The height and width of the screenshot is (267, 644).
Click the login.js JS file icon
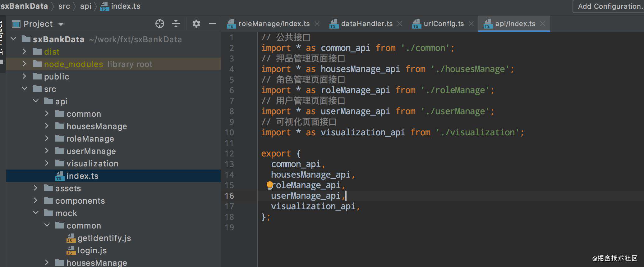pyautogui.click(x=71, y=251)
